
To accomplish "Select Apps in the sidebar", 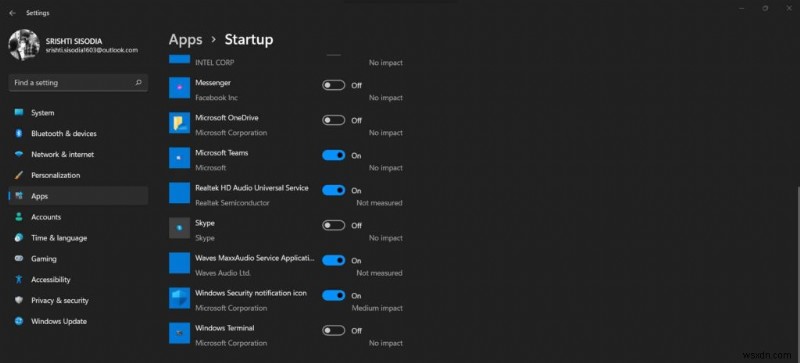I will (x=78, y=196).
